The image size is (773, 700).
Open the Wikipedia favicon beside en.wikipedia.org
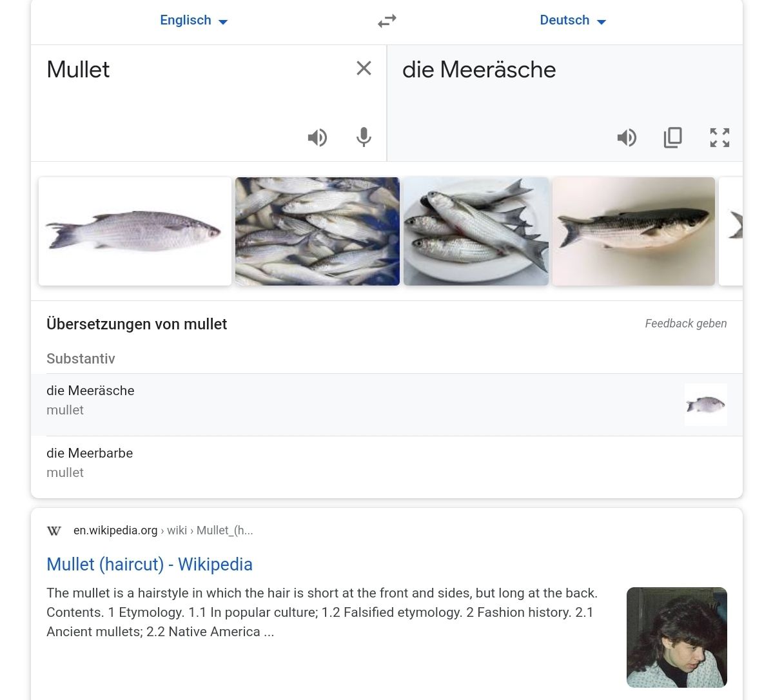pos(54,531)
